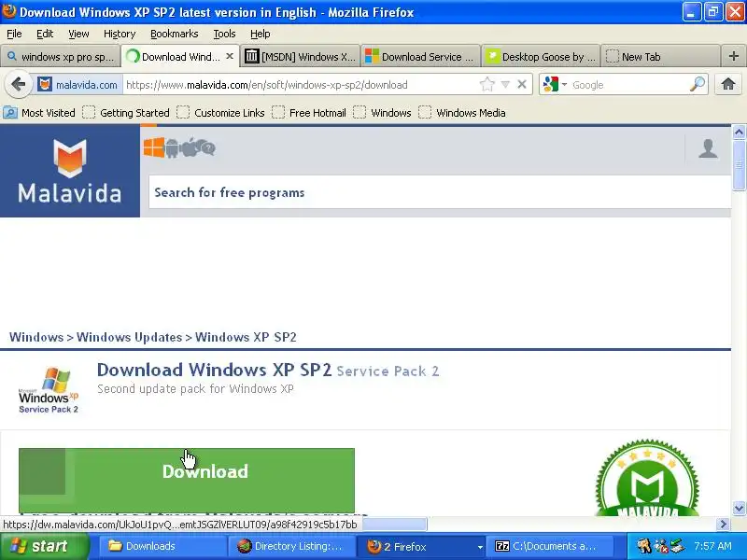This screenshot has width=747, height=560.
Task: Click the vertical scrollbar down arrow
Action: tap(739, 508)
